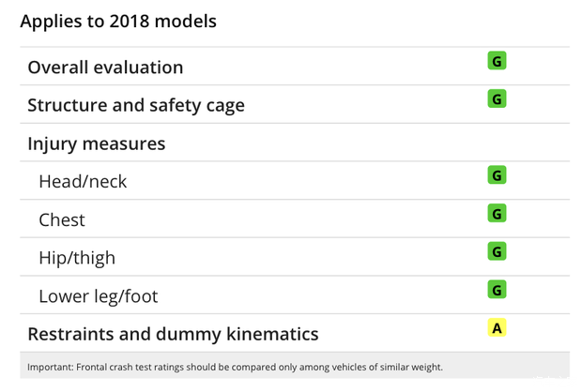Click the 'Chest' injury measure label

(62, 220)
